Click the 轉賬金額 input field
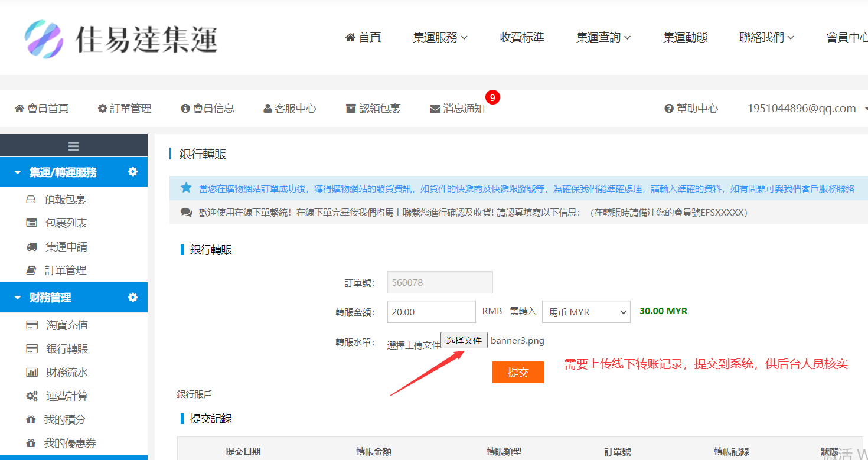 432,312
